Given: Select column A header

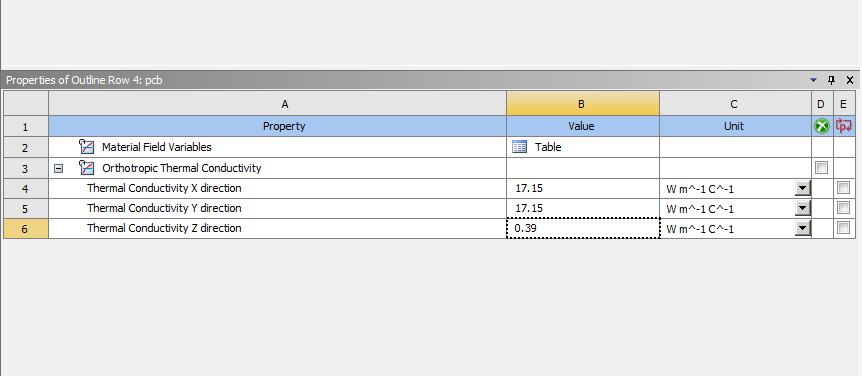Looking at the screenshot, I should click(x=278, y=104).
